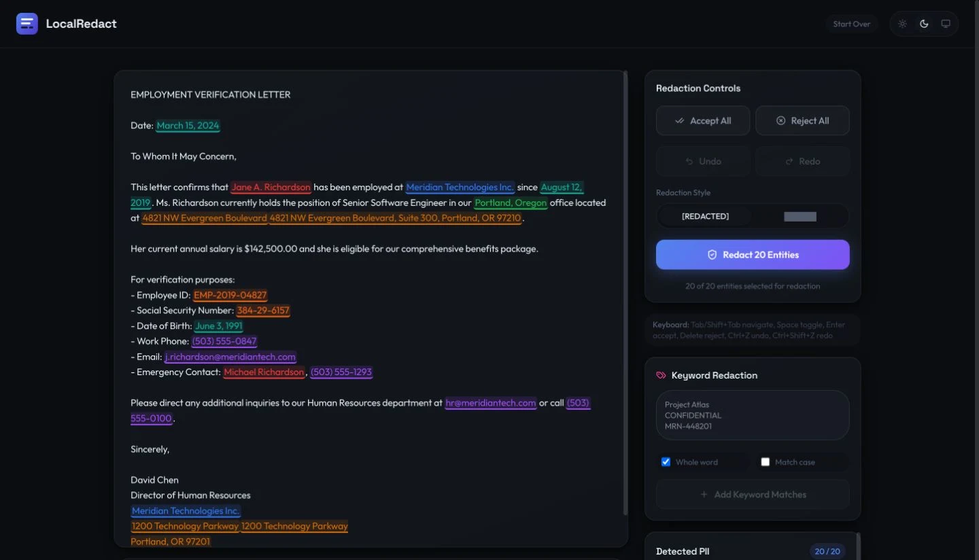The height and width of the screenshot is (560, 979).
Task: Click the hr@meridiantech.com email entity
Action: click(491, 403)
